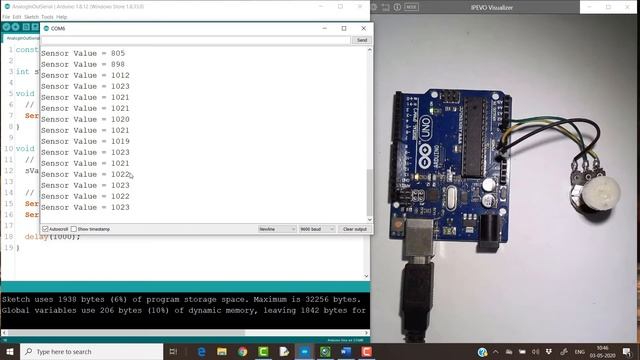Click the Verify sketch checkmark button
This screenshot has height=360, width=640.
(x=6, y=27)
